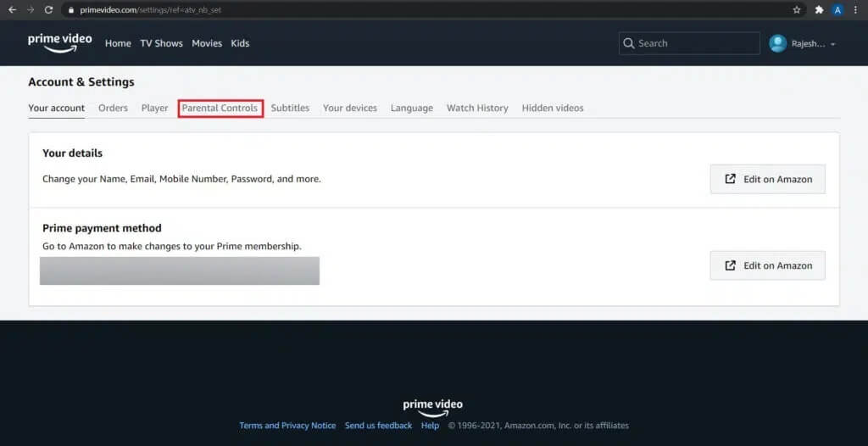Reload the page with the refresh icon
This screenshot has height=446, width=868.
pyautogui.click(x=48, y=10)
